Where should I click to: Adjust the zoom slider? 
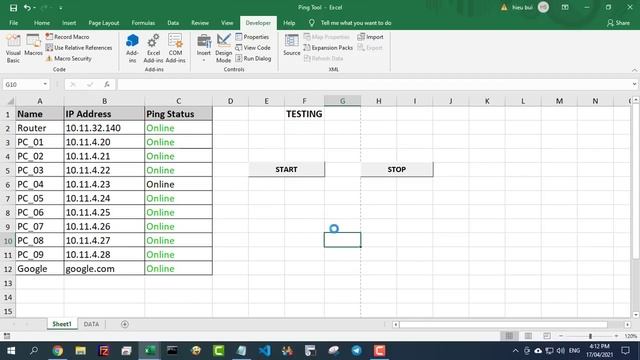click(x=590, y=336)
